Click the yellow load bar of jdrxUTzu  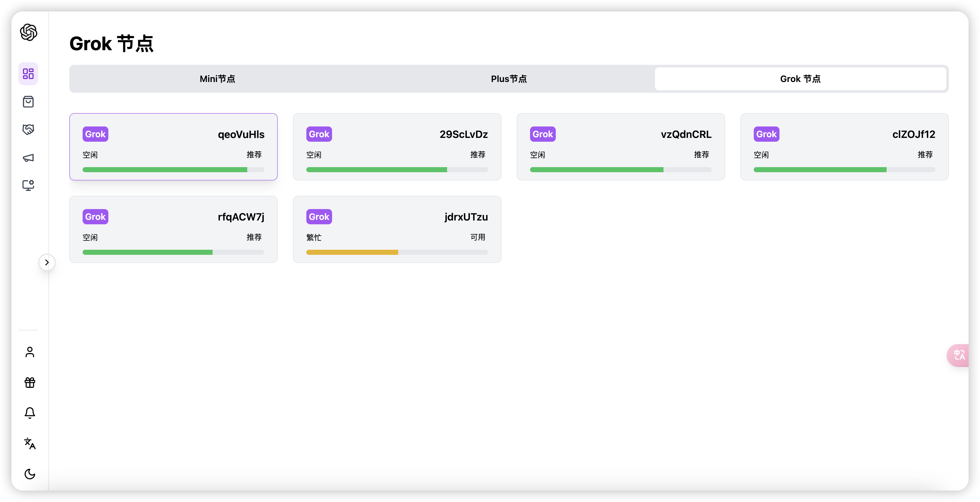[352, 252]
